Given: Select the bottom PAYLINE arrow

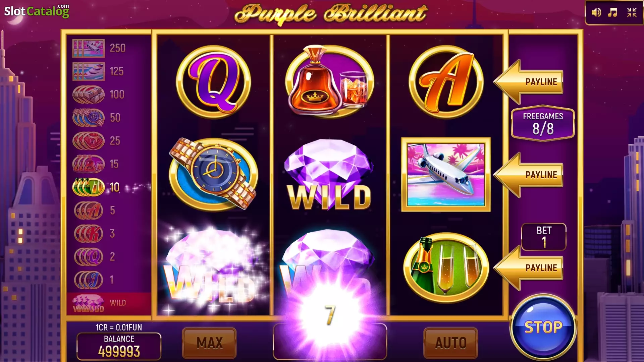Looking at the screenshot, I should (529, 268).
